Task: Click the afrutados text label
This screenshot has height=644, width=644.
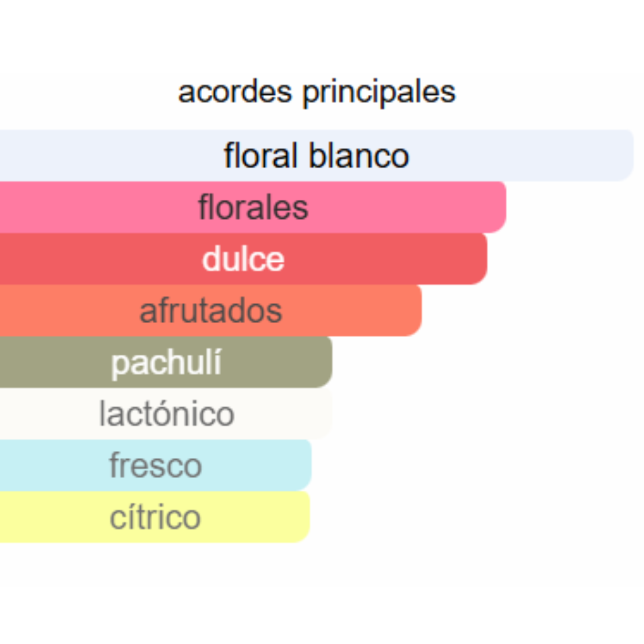Action: tap(210, 311)
